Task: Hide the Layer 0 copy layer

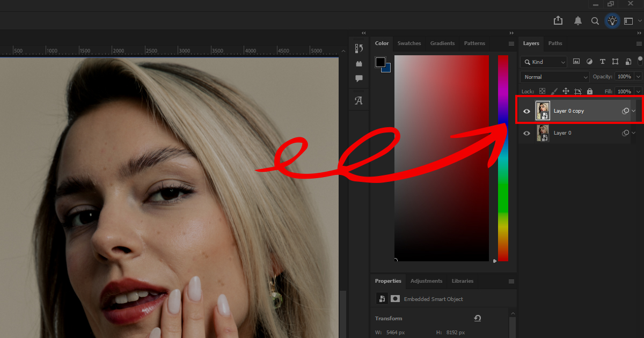Action: pos(526,111)
